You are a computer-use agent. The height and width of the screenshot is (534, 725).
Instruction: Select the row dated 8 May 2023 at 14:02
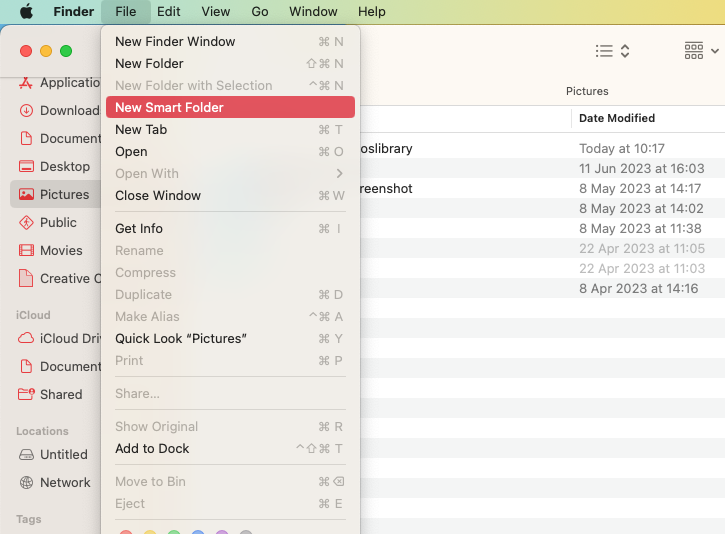(x=543, y=209)
